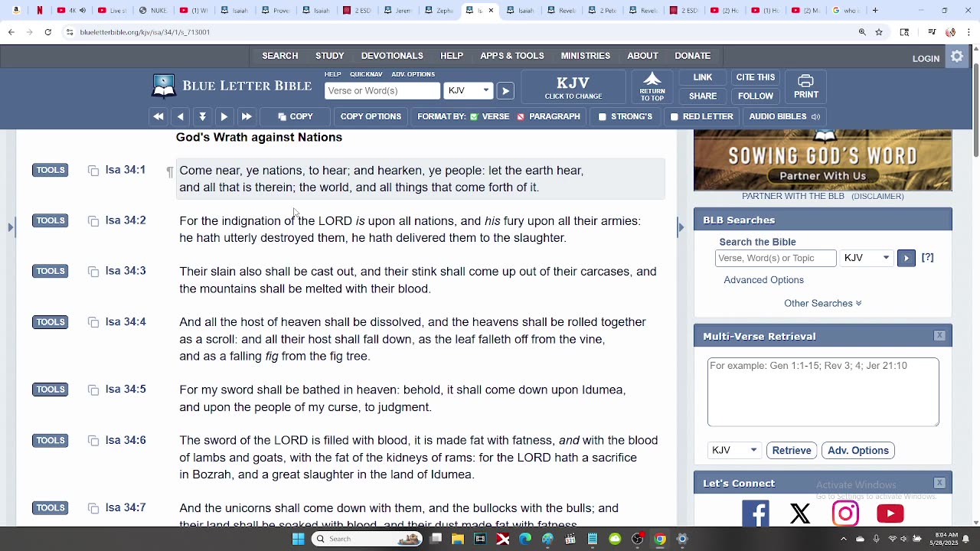
Task: Click the Cite This button
Action: [x=756, y=77]
